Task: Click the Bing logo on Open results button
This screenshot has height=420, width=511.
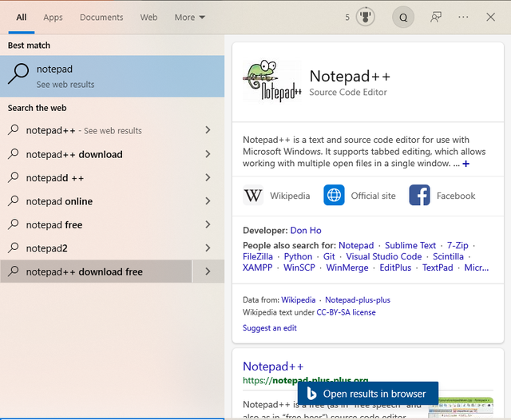Action: point(311,394)
